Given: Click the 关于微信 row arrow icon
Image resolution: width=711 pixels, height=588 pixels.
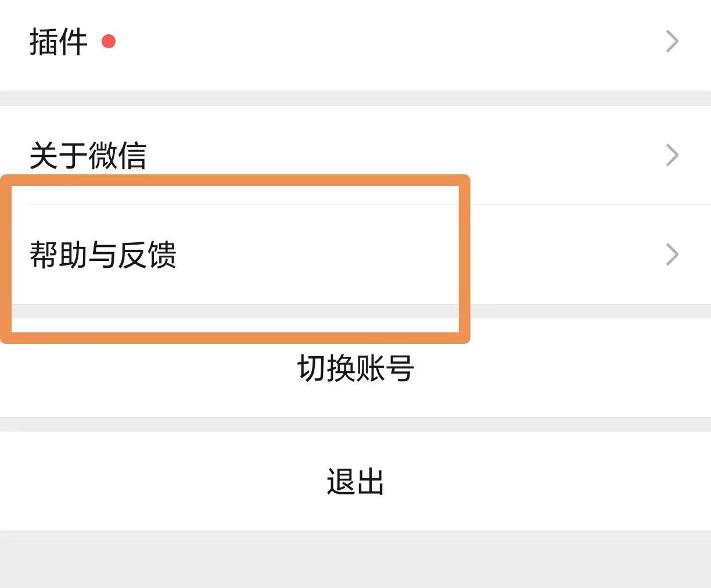Looking at the screenshot, I should 672,155.
